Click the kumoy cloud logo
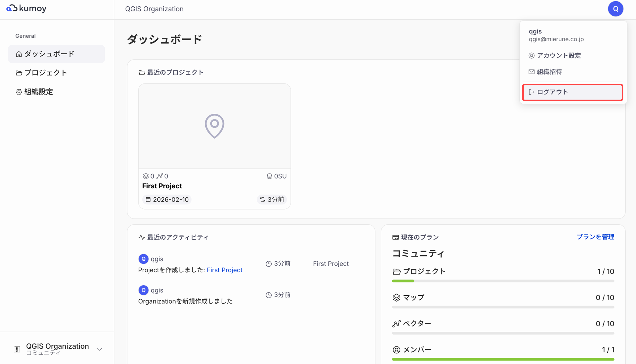 click(x=26, y=8)
